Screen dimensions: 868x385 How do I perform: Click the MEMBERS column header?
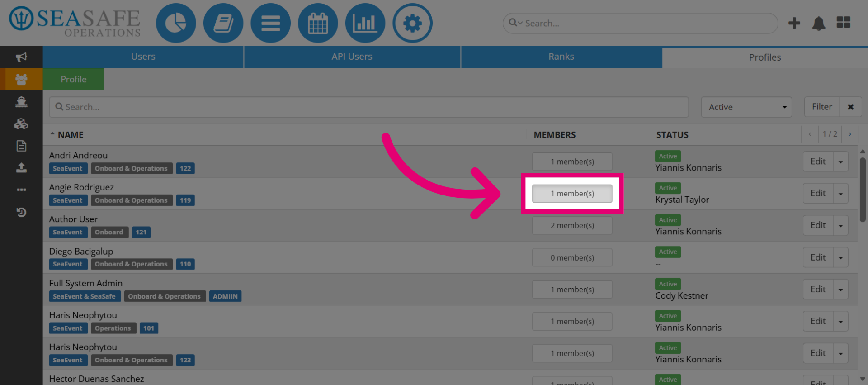tap(555, 135)
